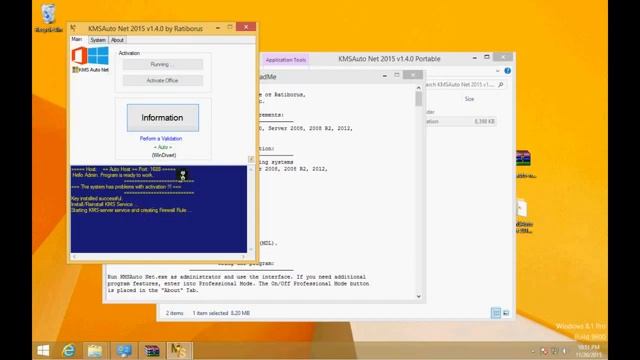Show hidden system tray icons
This screenshot has height=360, width=640.
tap(533, 351)
